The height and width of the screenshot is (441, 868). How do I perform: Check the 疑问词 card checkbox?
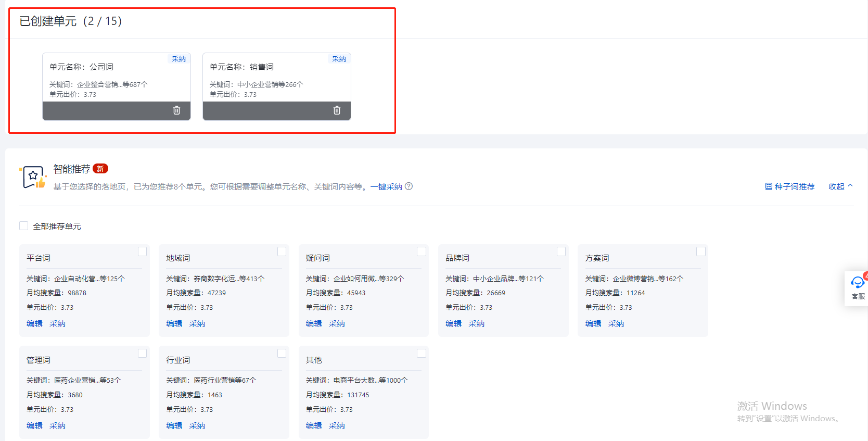(422, 251)
